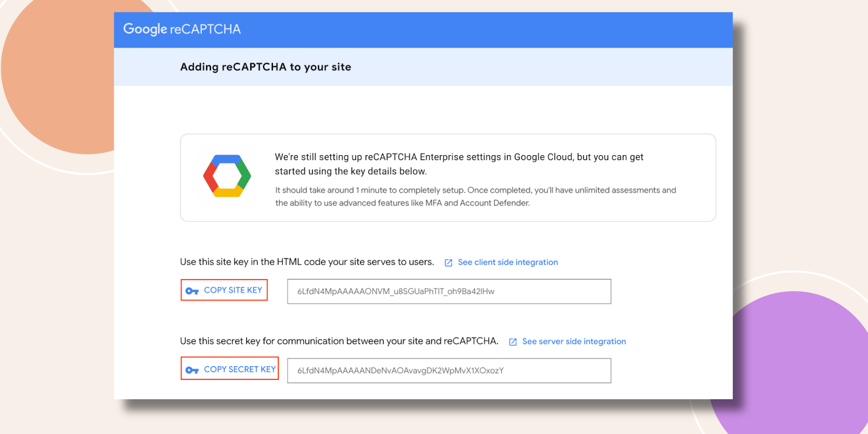Click the key icon beside COPY SITE KEY

click(x=192, y=291)
